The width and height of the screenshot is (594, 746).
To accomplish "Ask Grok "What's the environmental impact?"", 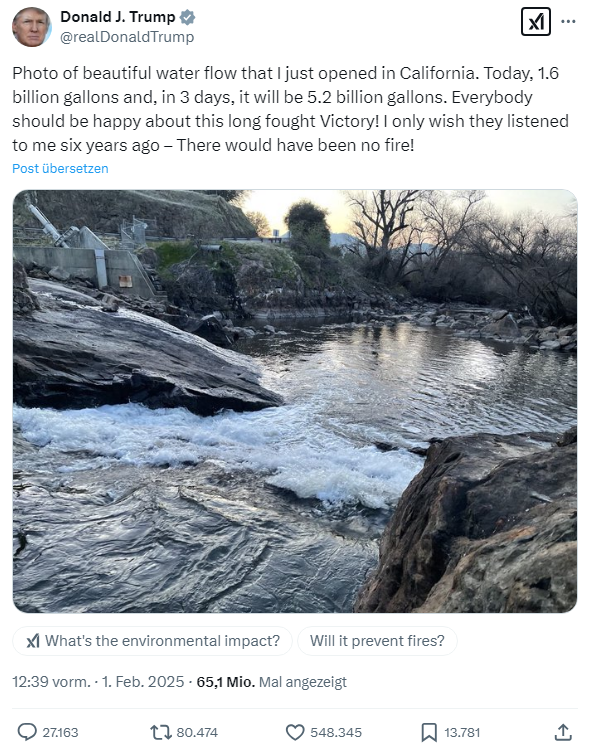I will click(x=152, y=641).
